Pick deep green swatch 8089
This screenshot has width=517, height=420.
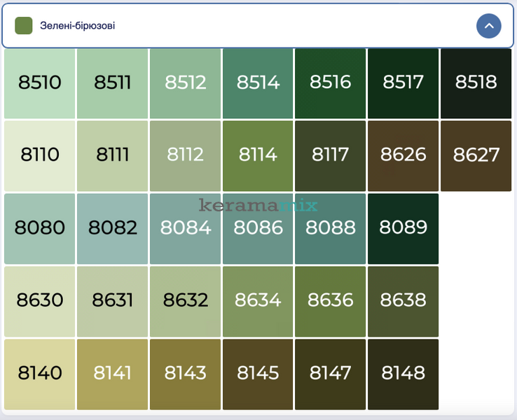[404, 229]
